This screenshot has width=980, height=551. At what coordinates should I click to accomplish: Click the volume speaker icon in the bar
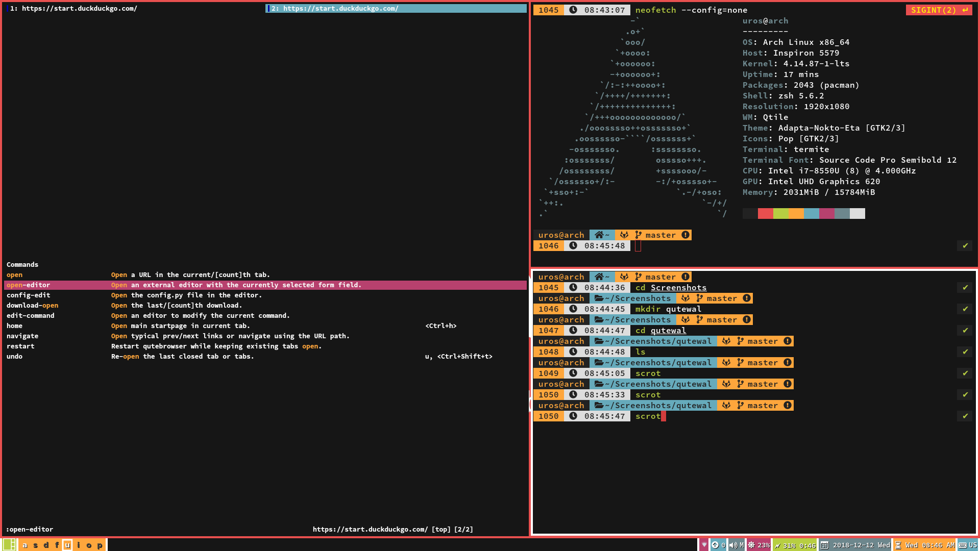pyautogui.click(x=733, y=545)
